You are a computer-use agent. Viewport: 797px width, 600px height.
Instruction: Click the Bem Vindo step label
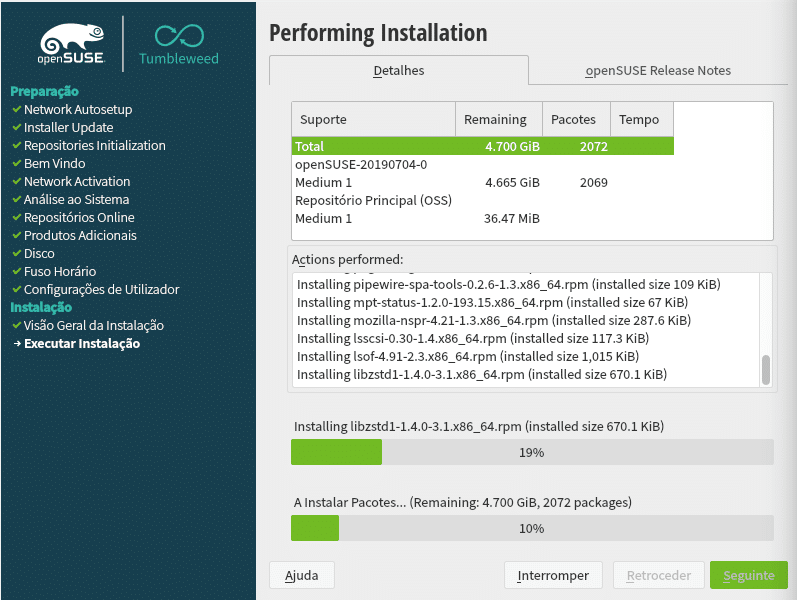[54, 163]
